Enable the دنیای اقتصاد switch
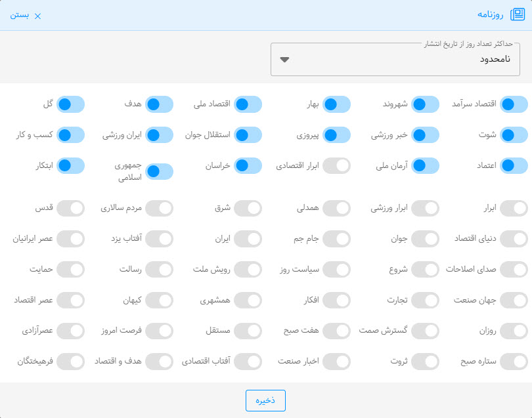The image size is (532, 418). pyautogui.click(x=514, y=238)
